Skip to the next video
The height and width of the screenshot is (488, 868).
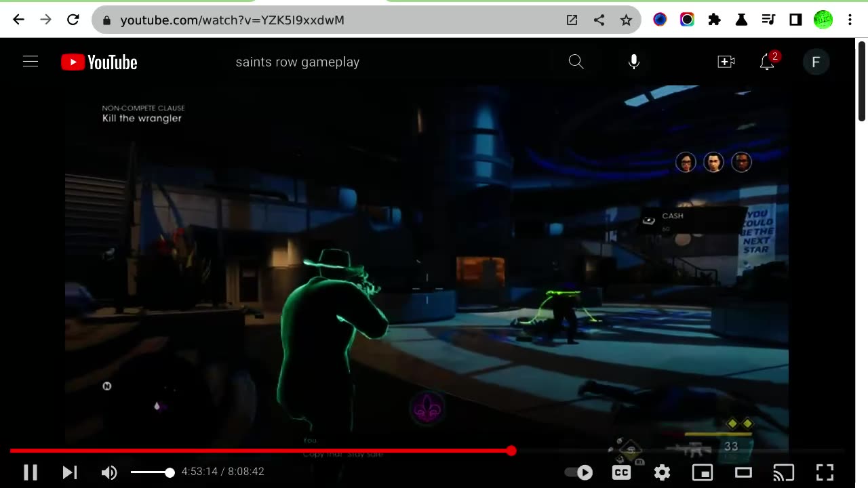pos(70,472)
